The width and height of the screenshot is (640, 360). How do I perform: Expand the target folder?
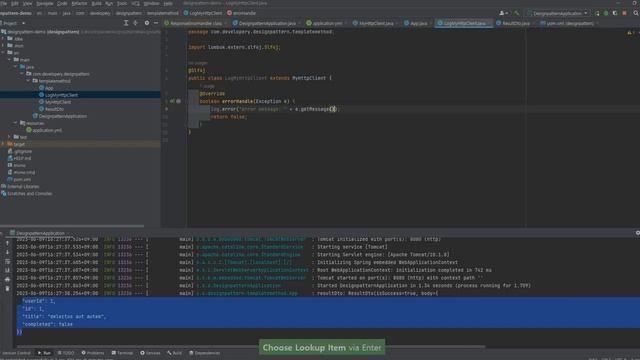[3, 144]
